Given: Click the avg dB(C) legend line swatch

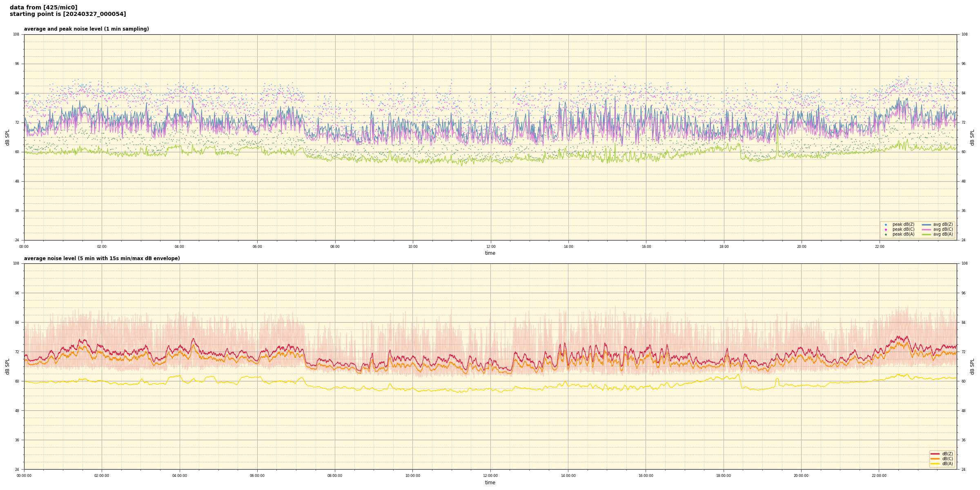Looking at the screenshot, I should click(927, 229).
